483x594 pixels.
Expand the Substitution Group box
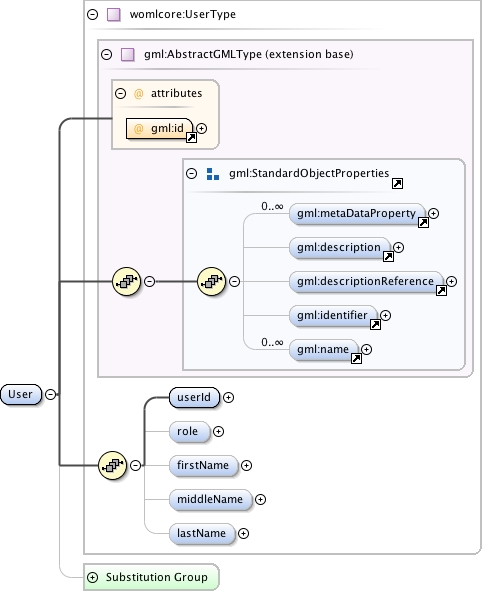coord(92,577)
